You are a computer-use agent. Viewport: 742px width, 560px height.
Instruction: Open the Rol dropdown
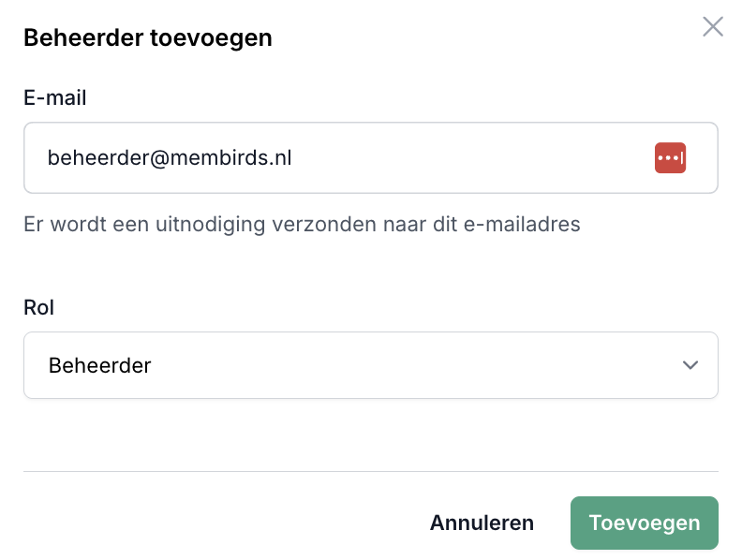[370, 365]
